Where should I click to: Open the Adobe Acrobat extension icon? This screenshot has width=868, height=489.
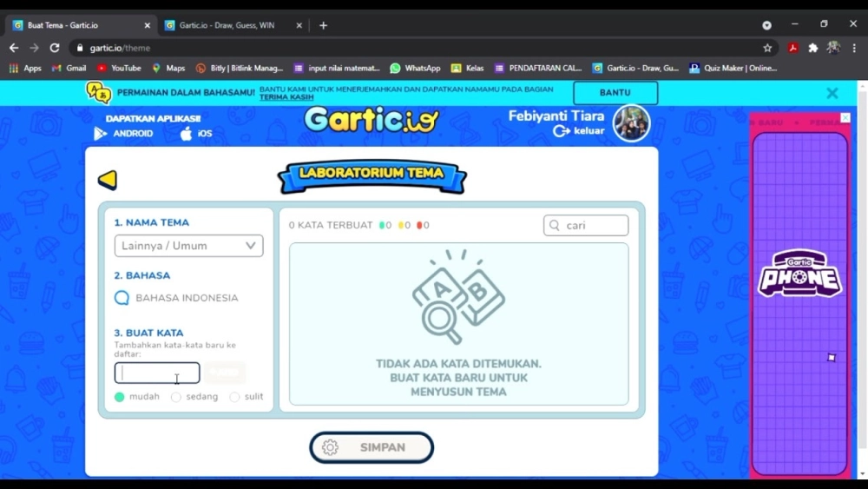793,48
